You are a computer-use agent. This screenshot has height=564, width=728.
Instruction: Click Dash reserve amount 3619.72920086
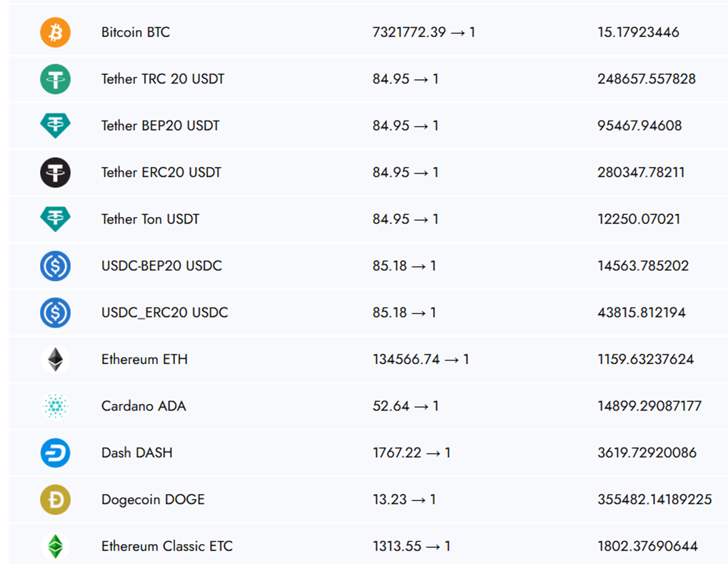pyautogui.click(x=647, y=453)
